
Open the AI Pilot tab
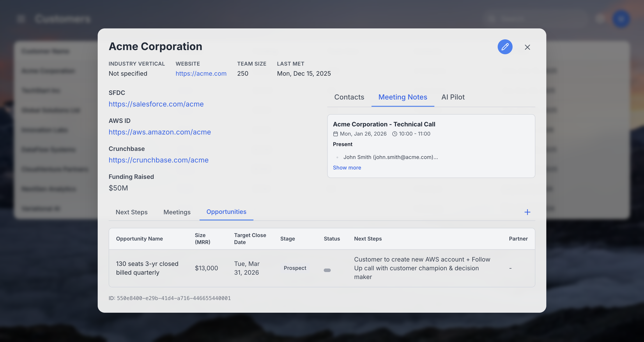453,97
